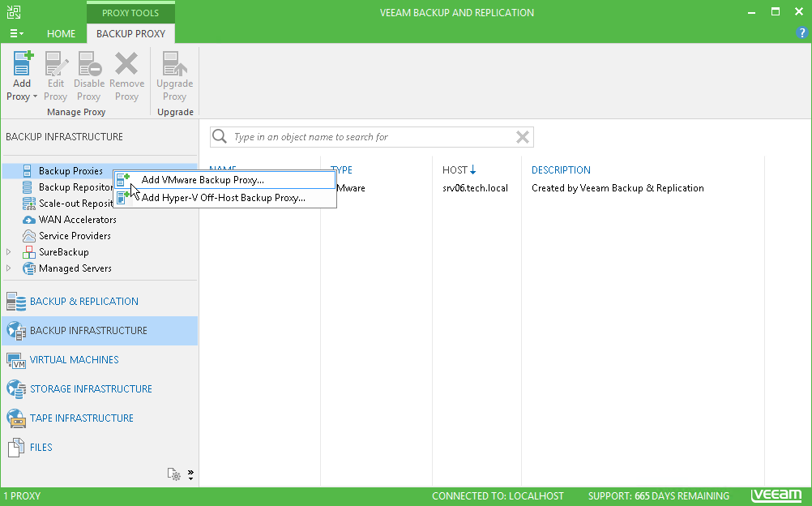Click the Files view icon
The height and width of the screenshot is (506, 812).
(16, 448)
